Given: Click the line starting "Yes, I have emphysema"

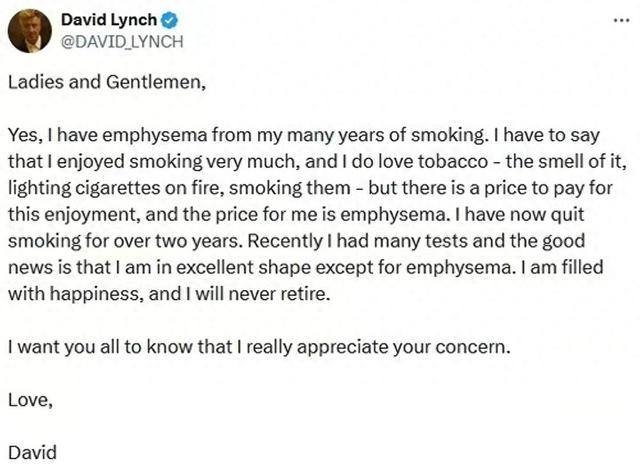Looking at the screenshot, I should point(309,133).
